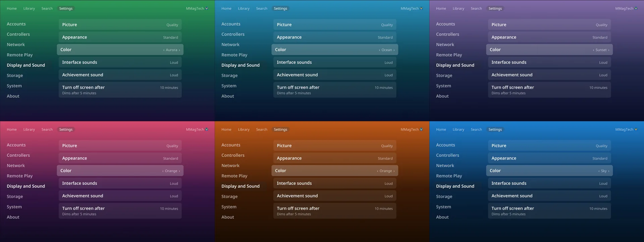This screenshot has height=242, width=644.
Task: Click previous color arrow in the orange-background panel
Action: 378,171
